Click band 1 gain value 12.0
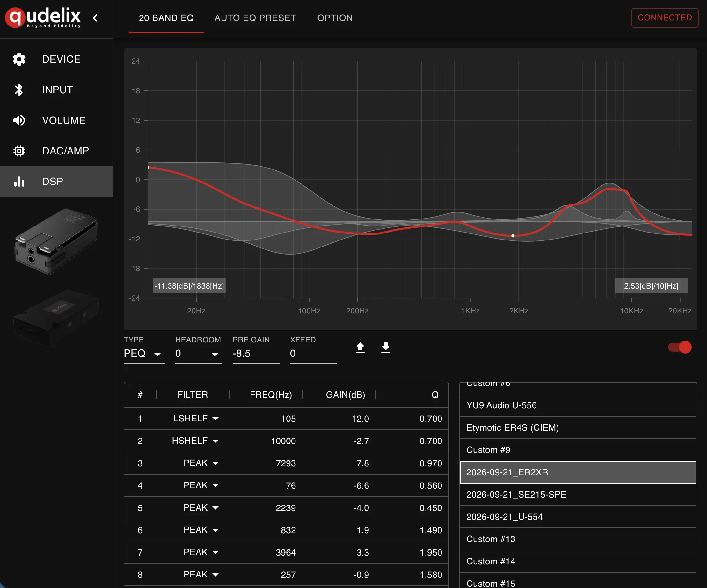 [360, 419]
